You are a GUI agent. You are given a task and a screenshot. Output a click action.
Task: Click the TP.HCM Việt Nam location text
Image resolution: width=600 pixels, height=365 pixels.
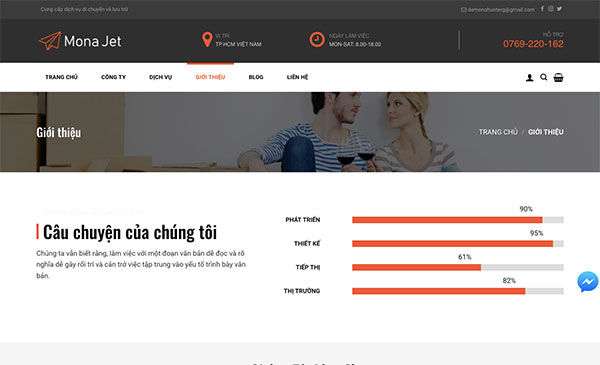point(238,44)
